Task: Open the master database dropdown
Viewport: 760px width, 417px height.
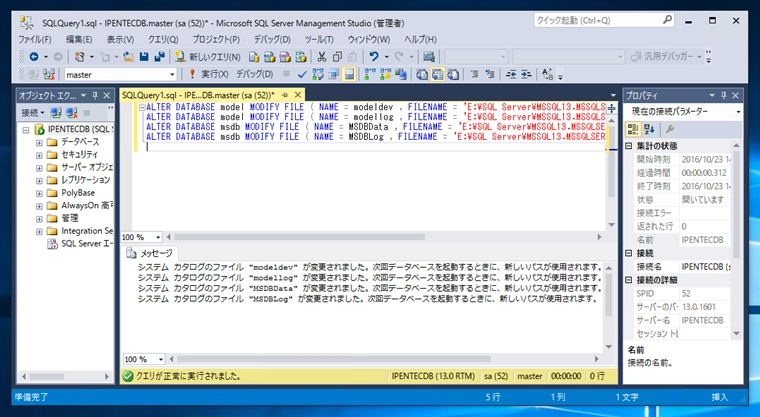Action: (x=172, y=75)
